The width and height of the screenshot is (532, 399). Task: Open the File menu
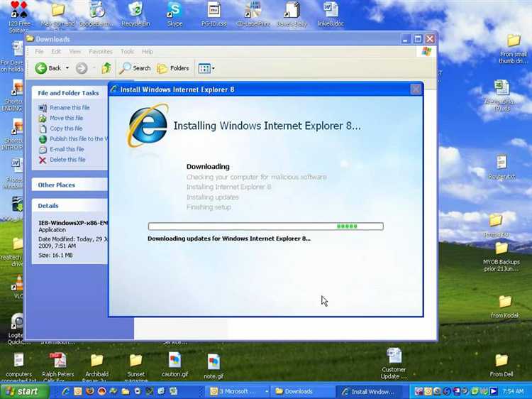[x=39, y=52]
